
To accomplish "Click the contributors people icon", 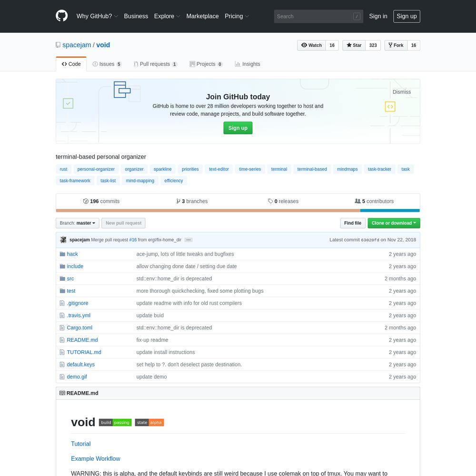I will (357, 201).
